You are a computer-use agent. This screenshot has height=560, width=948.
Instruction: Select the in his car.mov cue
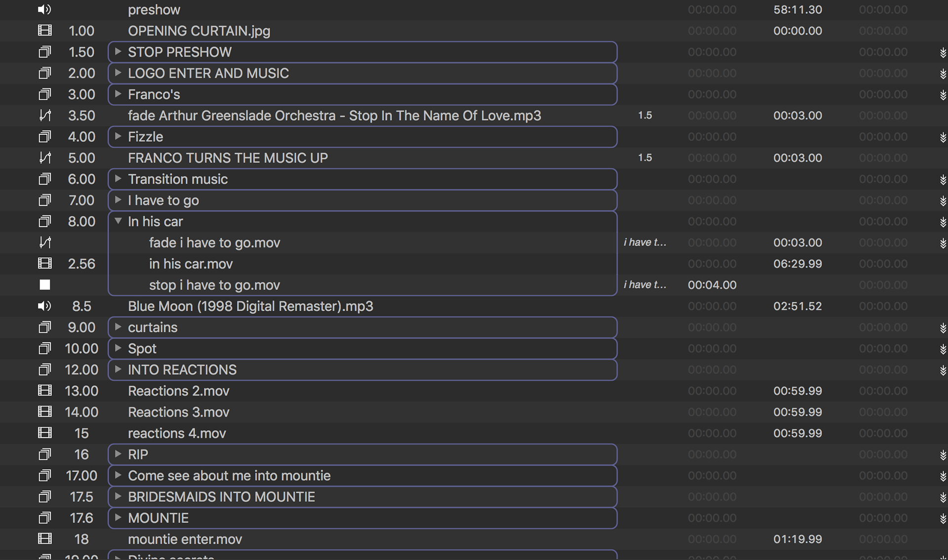pyautogui.click(x=191, y=264)
